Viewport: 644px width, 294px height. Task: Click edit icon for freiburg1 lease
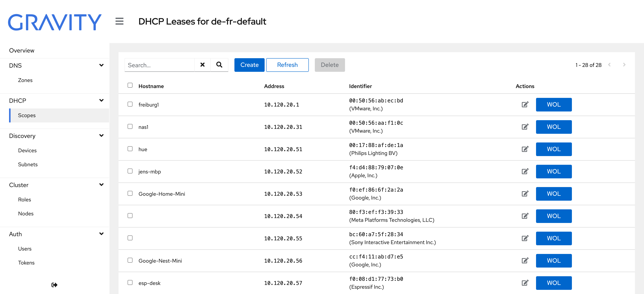pos(525,105)
